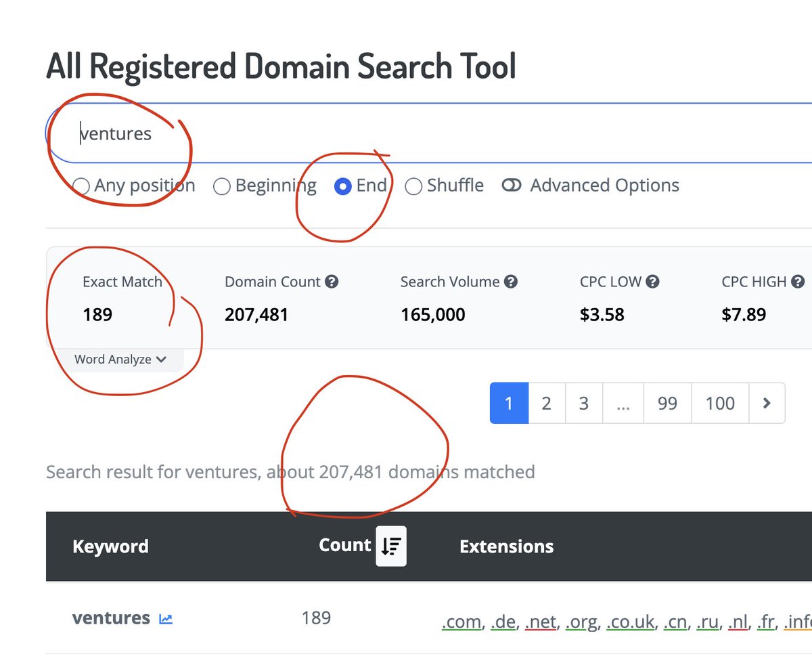
Task: Click the Count column header
Action: [x=345, y=545]
